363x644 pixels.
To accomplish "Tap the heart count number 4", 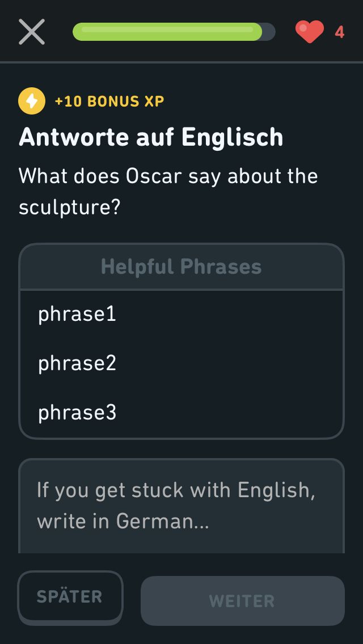I will coord(339,32).
